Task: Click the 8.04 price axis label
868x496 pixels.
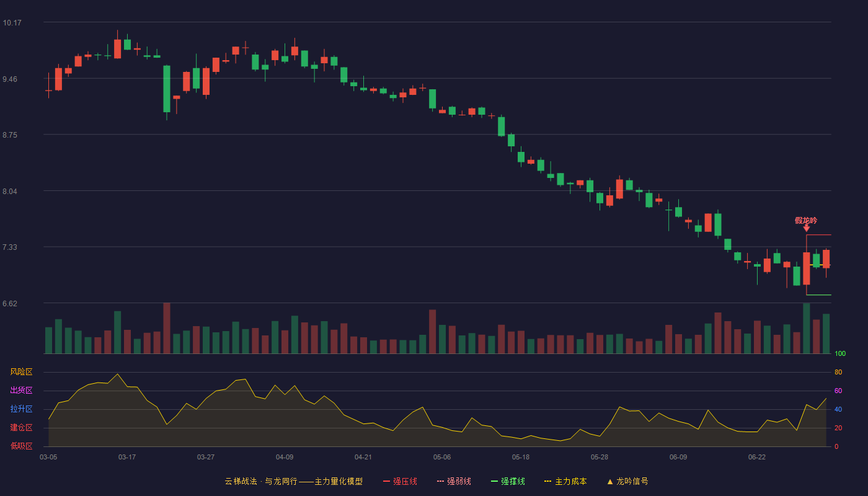Action: click(x=11, y=192)
